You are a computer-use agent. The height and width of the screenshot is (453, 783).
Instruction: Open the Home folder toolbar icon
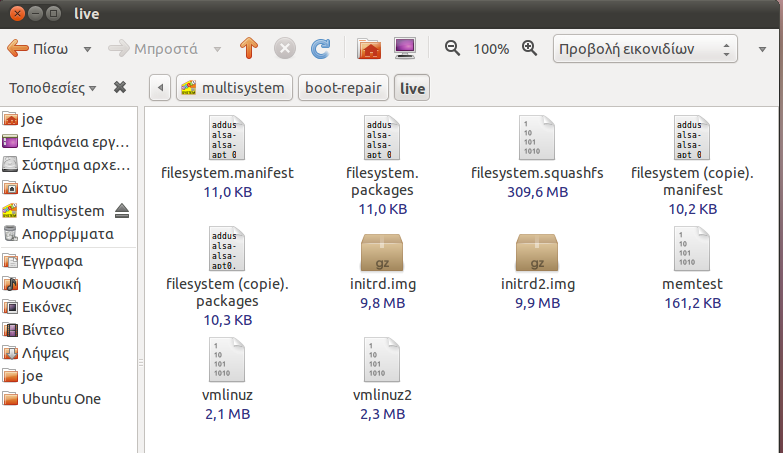click(x=369, y=48)
